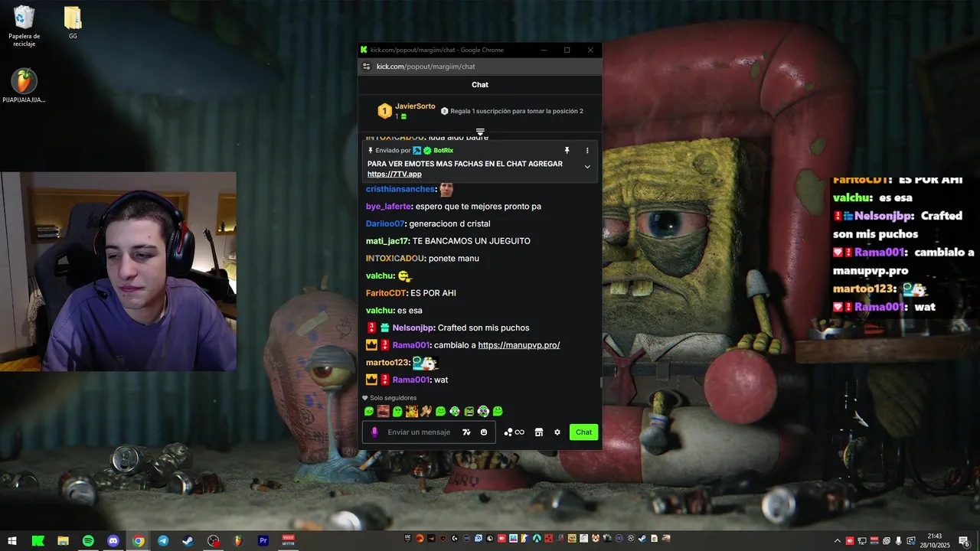
Task: Click Regala 1 suscripción prompt
Action: 511,111
